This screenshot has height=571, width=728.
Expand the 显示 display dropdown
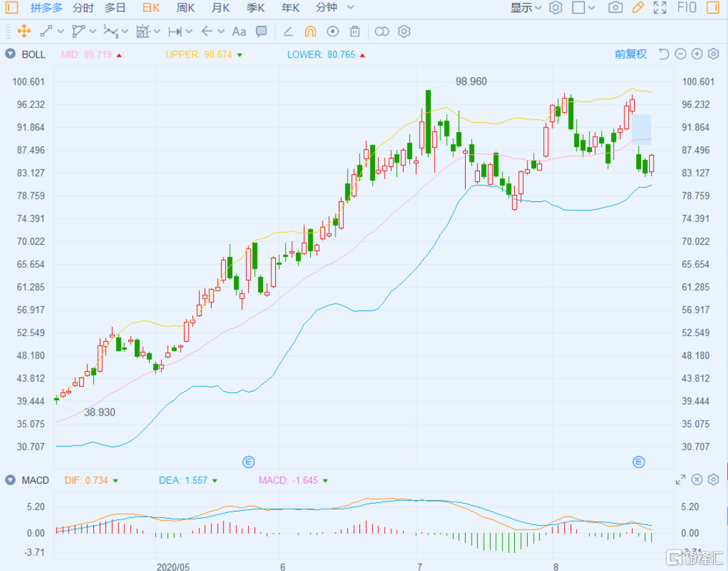[526, 8]
